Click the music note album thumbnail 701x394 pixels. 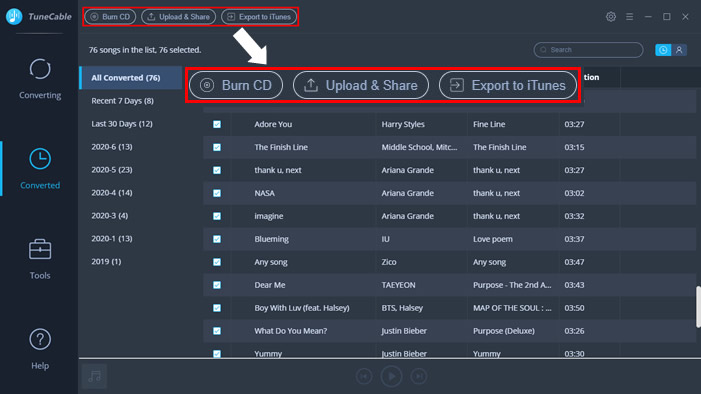click(94, 377)
